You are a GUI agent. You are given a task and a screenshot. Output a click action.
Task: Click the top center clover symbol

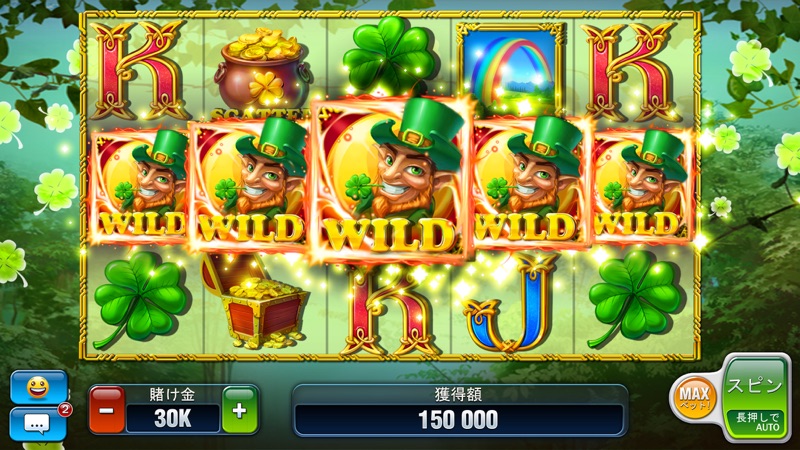[389, 56]
